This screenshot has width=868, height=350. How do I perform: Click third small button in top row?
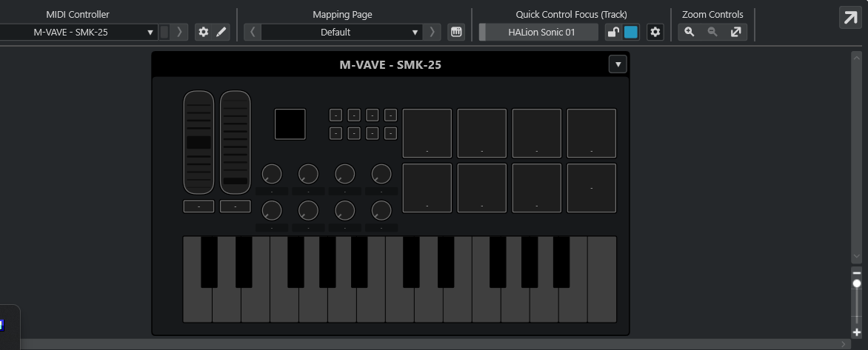coord(372,115)
